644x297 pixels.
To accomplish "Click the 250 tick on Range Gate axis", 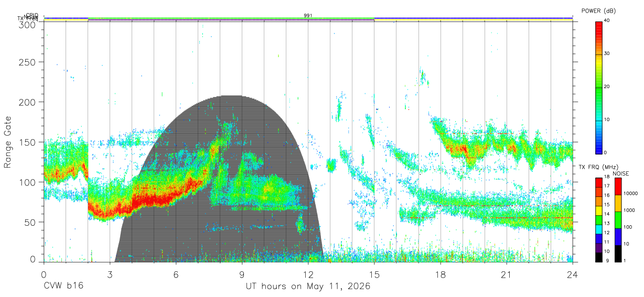I will (28, 62).
